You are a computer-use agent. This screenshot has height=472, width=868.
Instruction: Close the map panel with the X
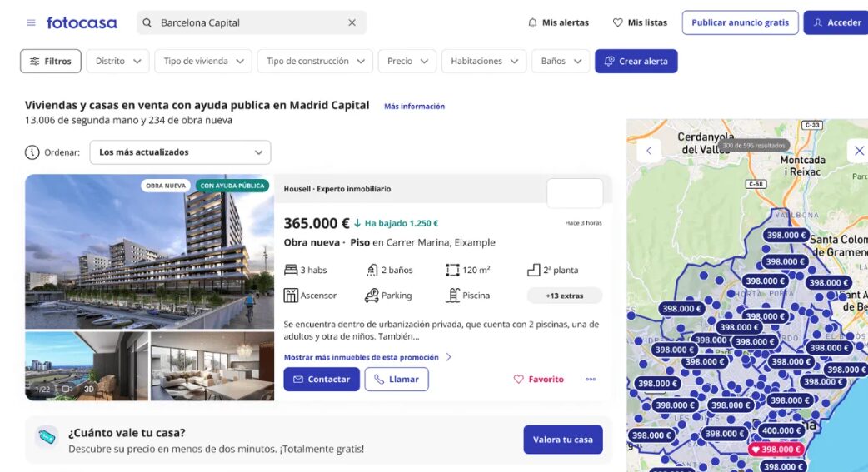click(858, 151)
